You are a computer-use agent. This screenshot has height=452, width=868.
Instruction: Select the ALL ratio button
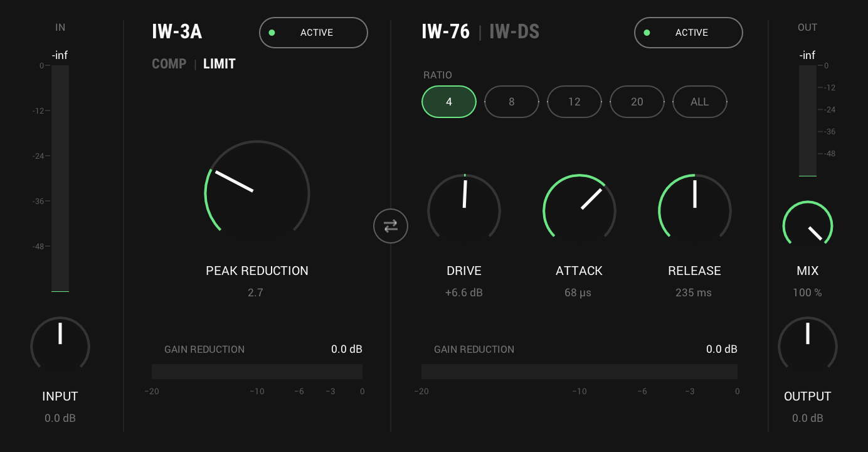[700, 102]
